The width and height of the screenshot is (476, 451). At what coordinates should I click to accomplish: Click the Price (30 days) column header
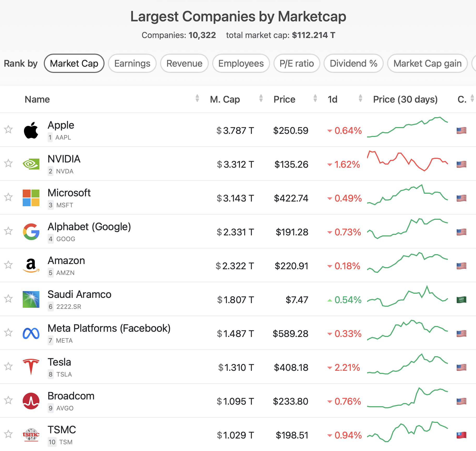pos(405,99)
